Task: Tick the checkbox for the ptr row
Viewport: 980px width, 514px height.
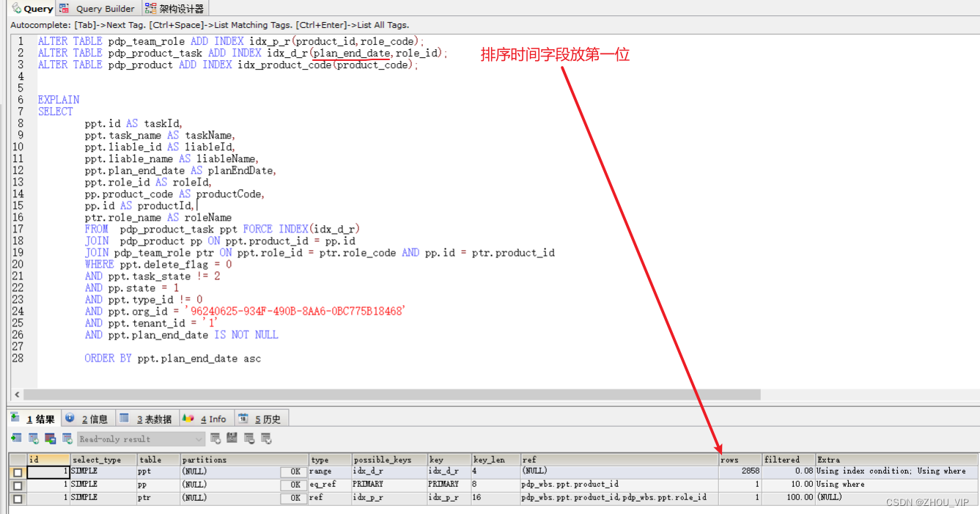Action: coord(18,499)
